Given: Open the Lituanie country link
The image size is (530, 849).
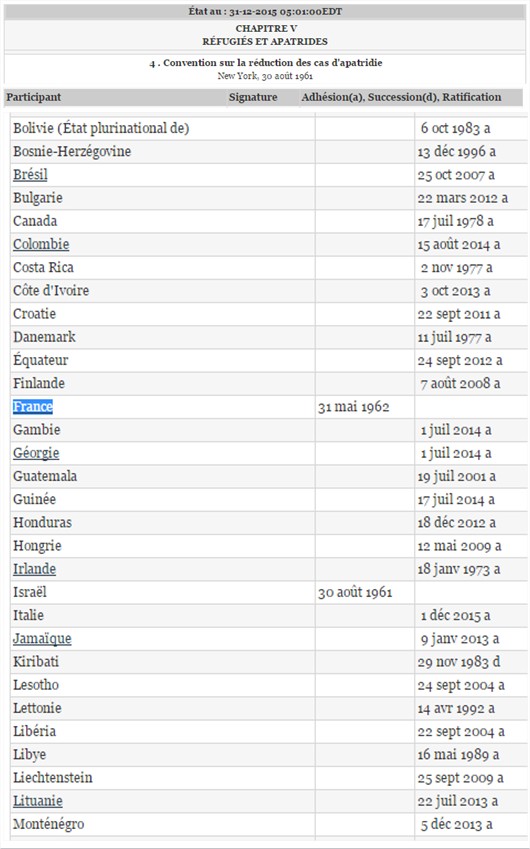Looking at the screenshot, I should 38,801.
